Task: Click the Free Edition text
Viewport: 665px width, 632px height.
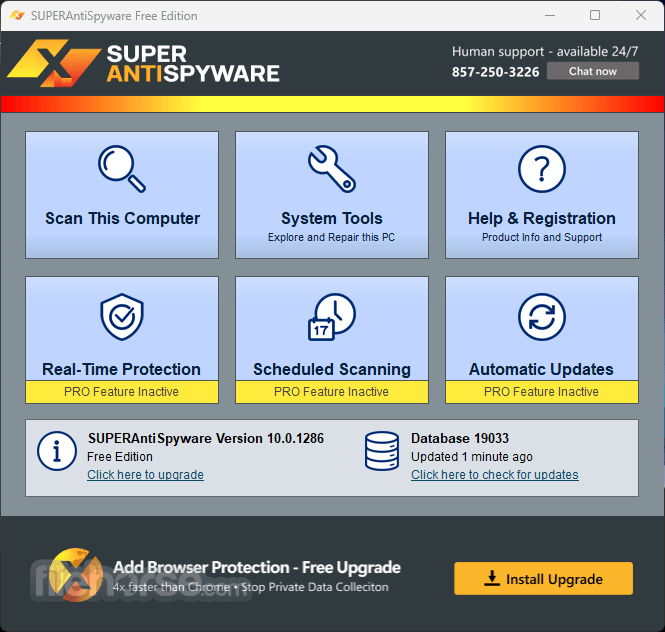Action: coord(120,457)
